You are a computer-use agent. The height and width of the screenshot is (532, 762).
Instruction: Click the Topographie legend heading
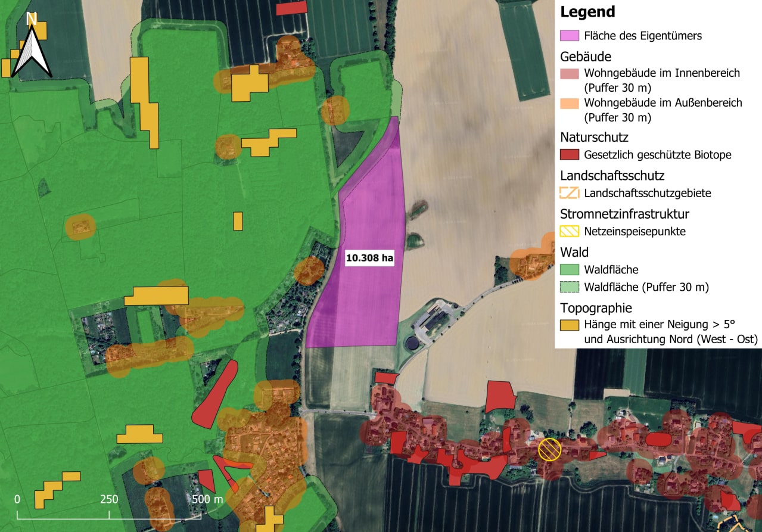click(596, 308)
